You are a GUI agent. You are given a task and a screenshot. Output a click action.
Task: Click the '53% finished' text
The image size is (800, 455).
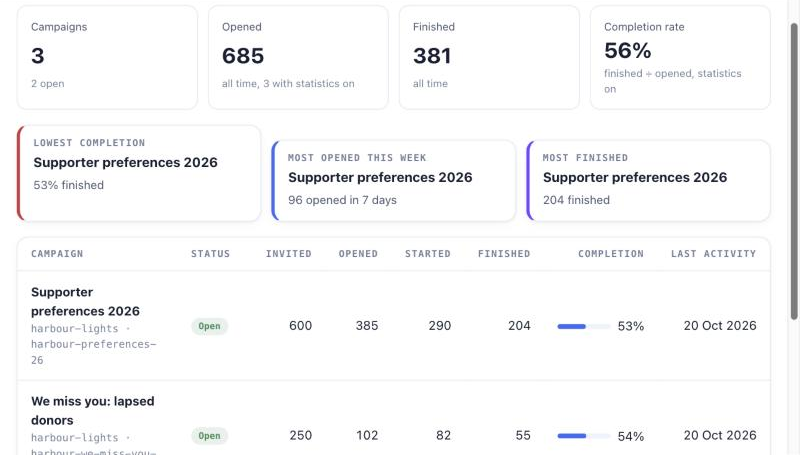tap(68, 185)
